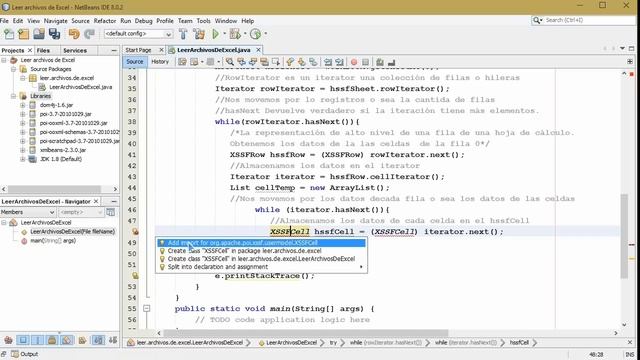
Task: Toggle Show Inherited Members in Navigator
Action: pyautogui.click(x=8, y=340)
